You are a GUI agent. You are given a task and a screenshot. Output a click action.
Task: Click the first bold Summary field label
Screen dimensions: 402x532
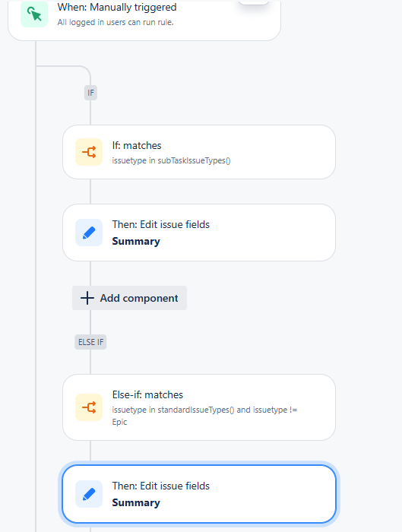pos(136,241)
